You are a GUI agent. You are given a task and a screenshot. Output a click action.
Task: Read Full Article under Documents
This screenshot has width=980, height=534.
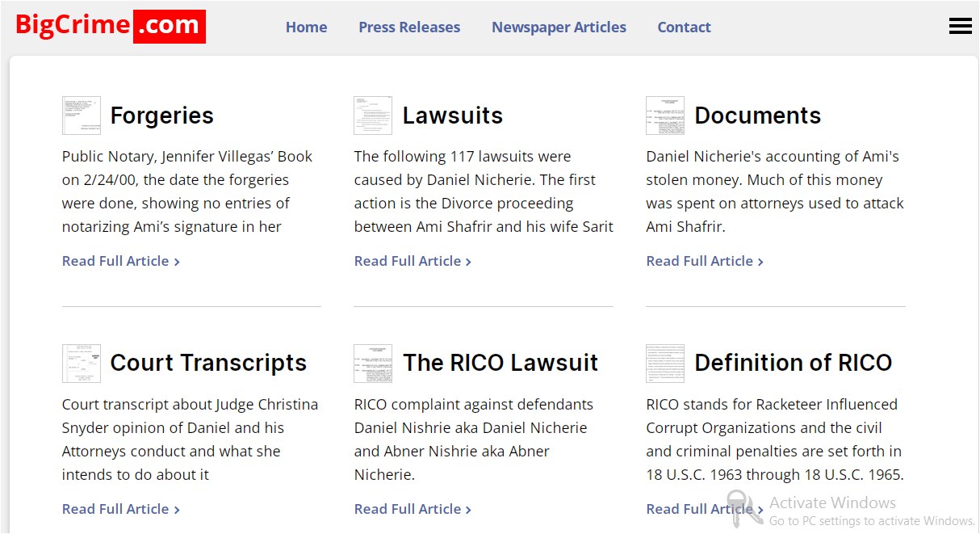tap(705, 261)
